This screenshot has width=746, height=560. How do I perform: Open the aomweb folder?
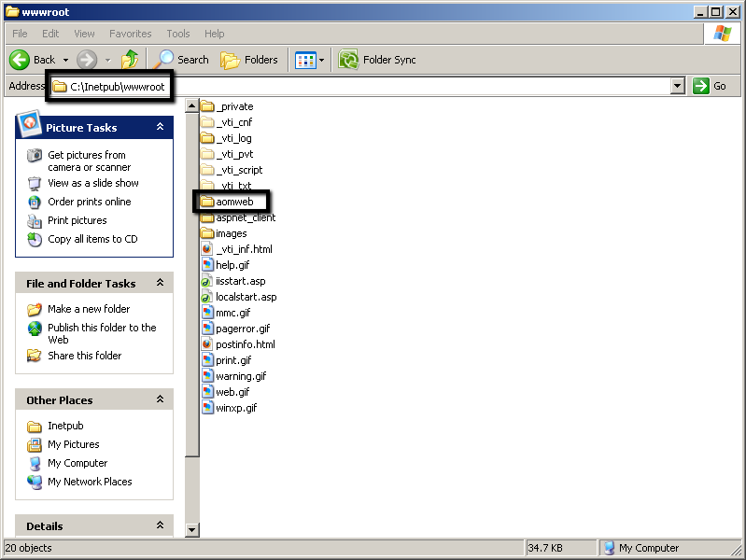point(233,202)
